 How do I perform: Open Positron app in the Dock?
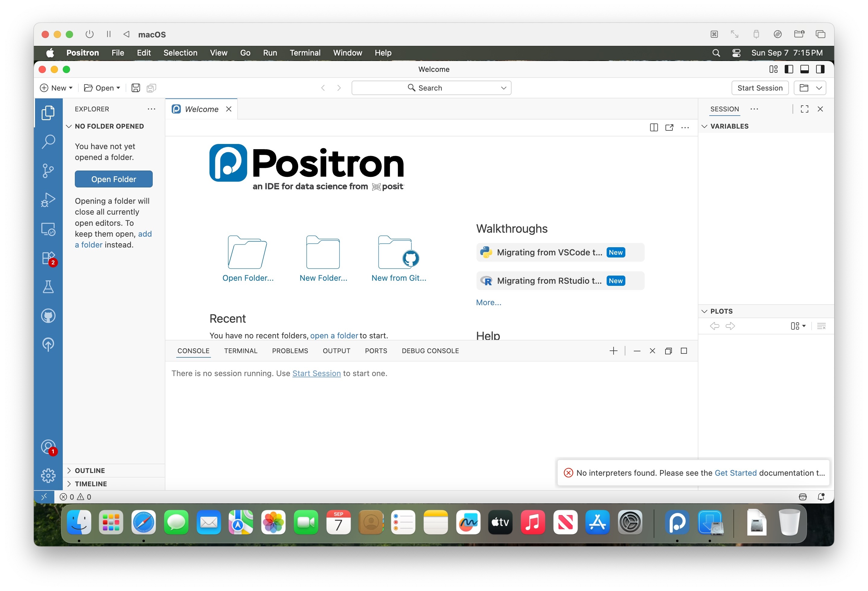677,522
